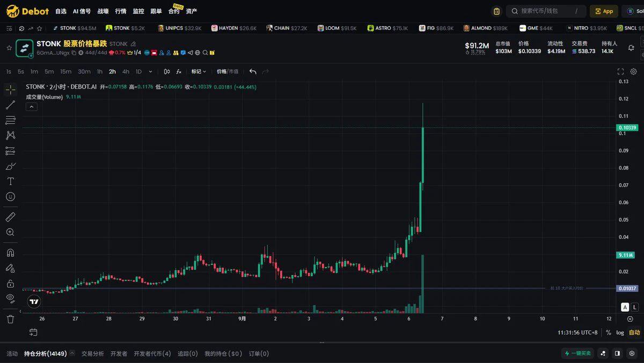Toggle keep-drawing mode pencil-lock icon

click(10, 268)
